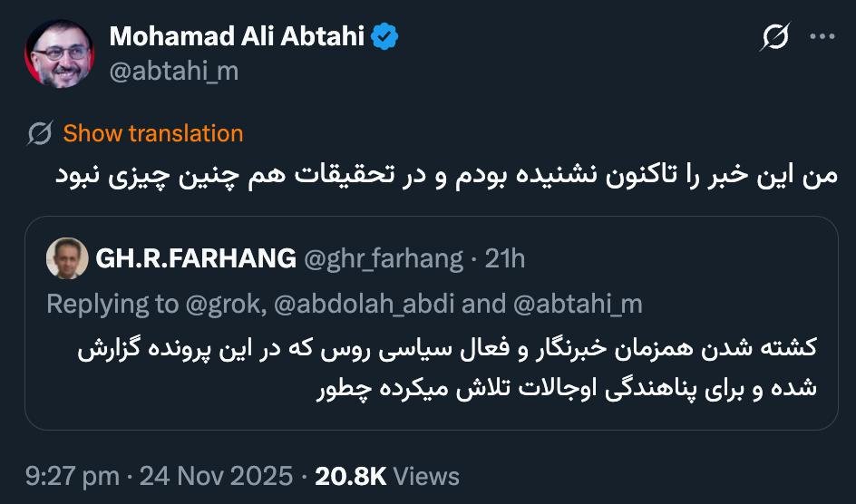Show translation of the post
Viewport: 856px width, 504px height.
point(153,134)
